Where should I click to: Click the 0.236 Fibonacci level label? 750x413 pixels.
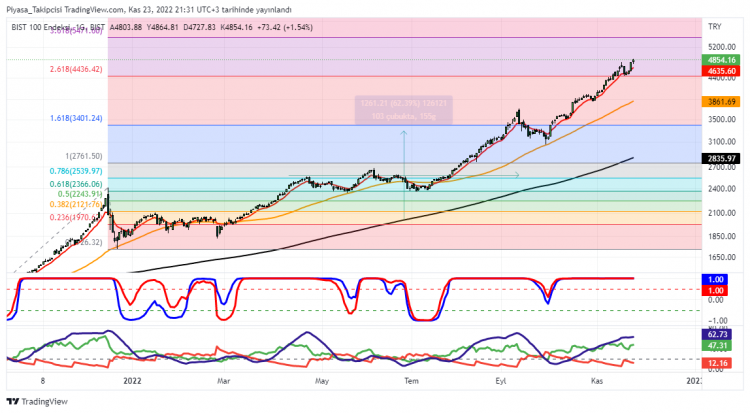point(75,218)
